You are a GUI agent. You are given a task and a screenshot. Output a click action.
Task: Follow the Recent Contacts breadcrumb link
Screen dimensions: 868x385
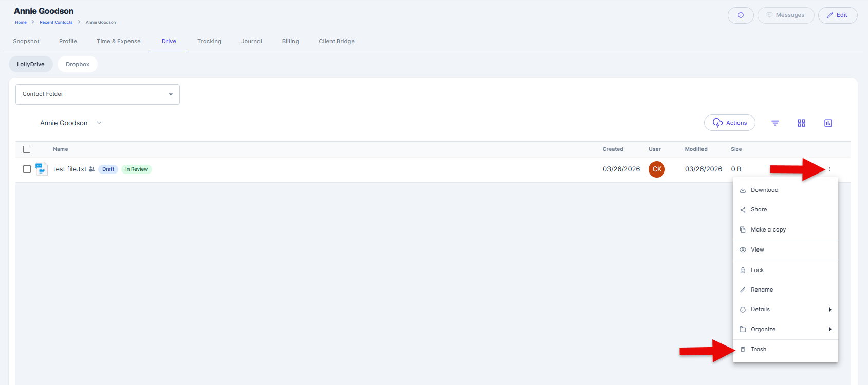[x=56, y=22]
